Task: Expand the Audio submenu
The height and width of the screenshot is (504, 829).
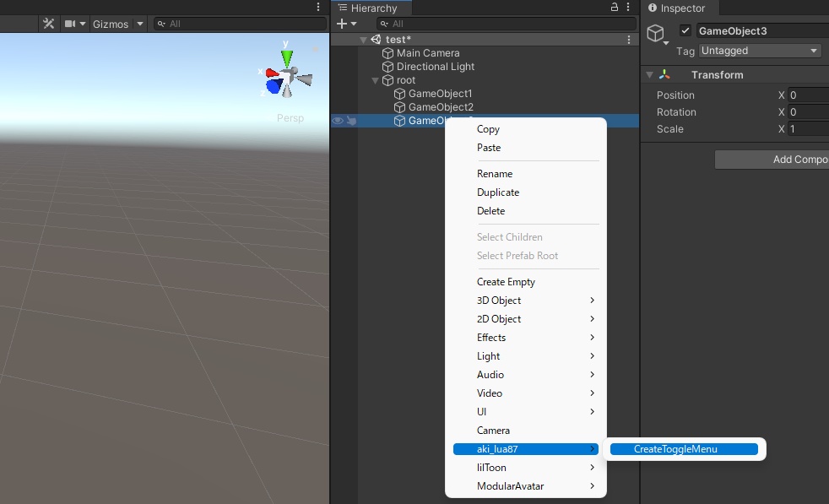Action: pos(526,375)
